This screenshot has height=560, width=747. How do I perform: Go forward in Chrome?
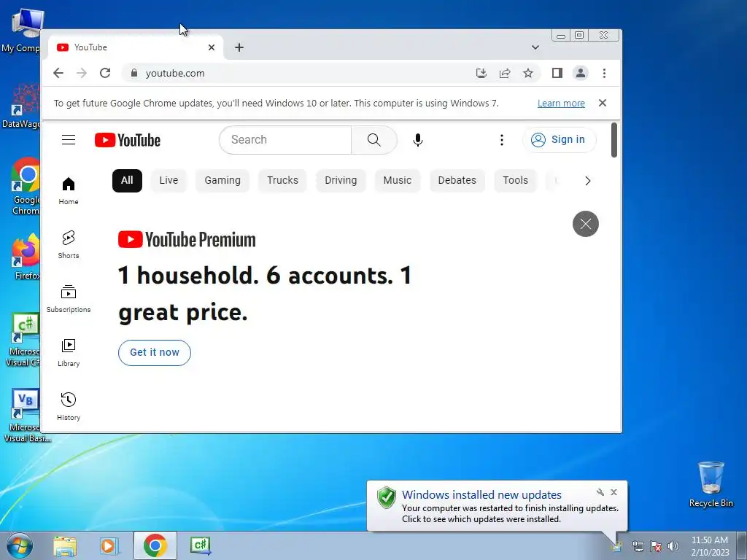coord(82,73)
